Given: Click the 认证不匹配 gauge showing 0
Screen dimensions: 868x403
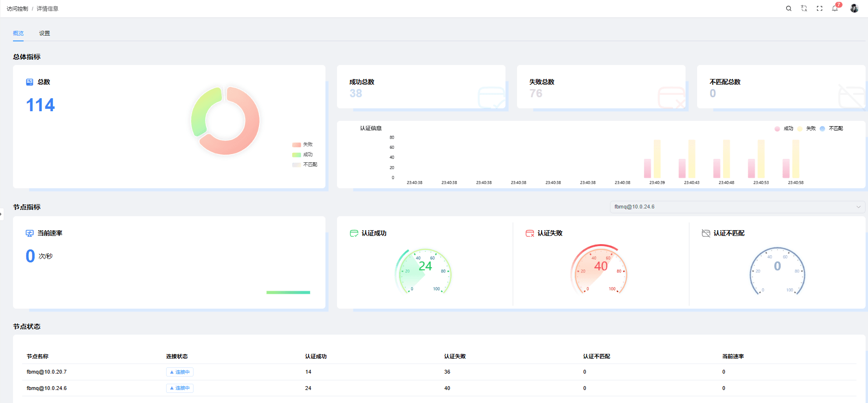Looking at the screenshot, I should point(777,271).
